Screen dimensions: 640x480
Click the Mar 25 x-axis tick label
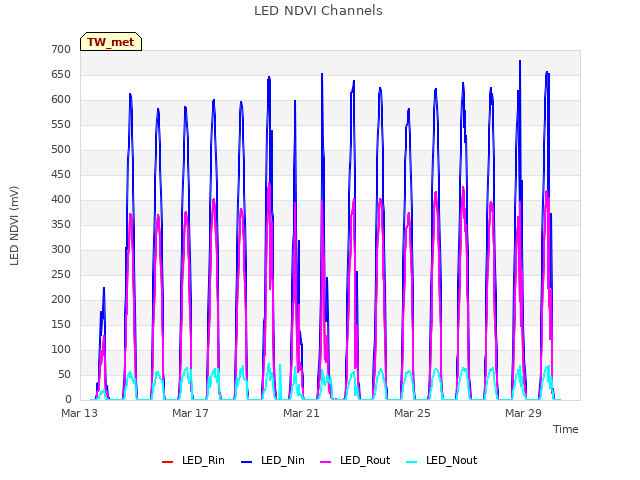pos(412,413)
